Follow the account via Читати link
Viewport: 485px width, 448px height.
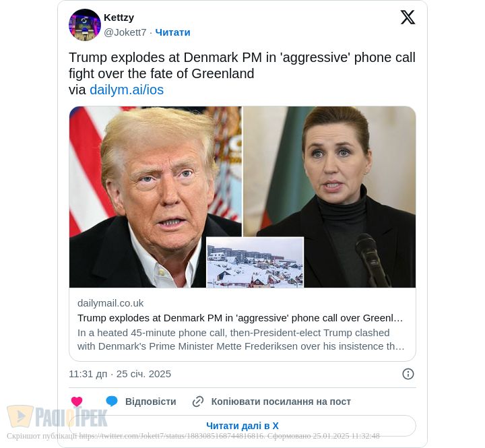click(x=172, y=32)
